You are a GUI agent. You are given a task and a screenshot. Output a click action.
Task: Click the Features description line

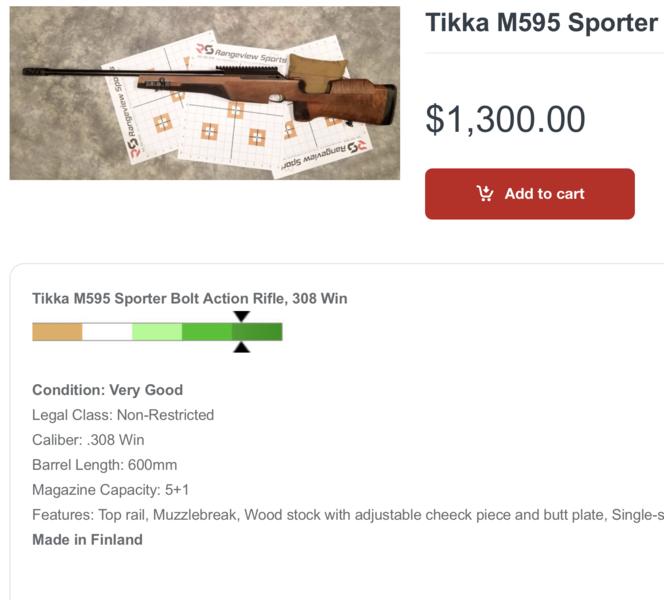[x=348, y=515]
